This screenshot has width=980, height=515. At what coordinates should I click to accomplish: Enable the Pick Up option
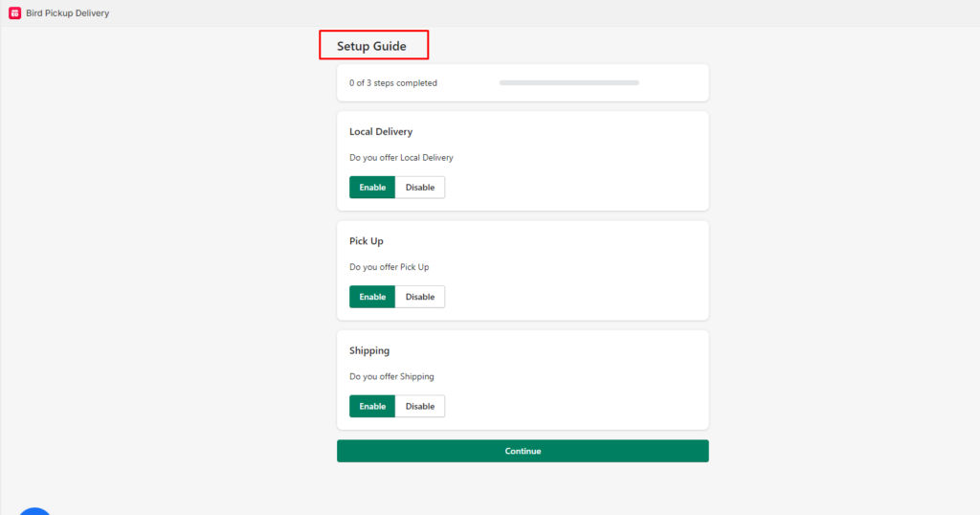372,297
